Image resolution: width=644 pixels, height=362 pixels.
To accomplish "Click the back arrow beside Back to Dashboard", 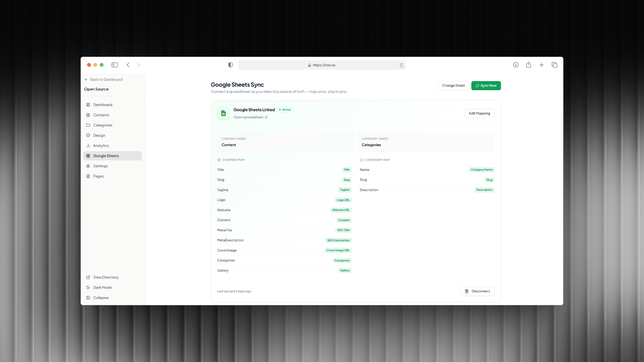I will pos(86,80).
